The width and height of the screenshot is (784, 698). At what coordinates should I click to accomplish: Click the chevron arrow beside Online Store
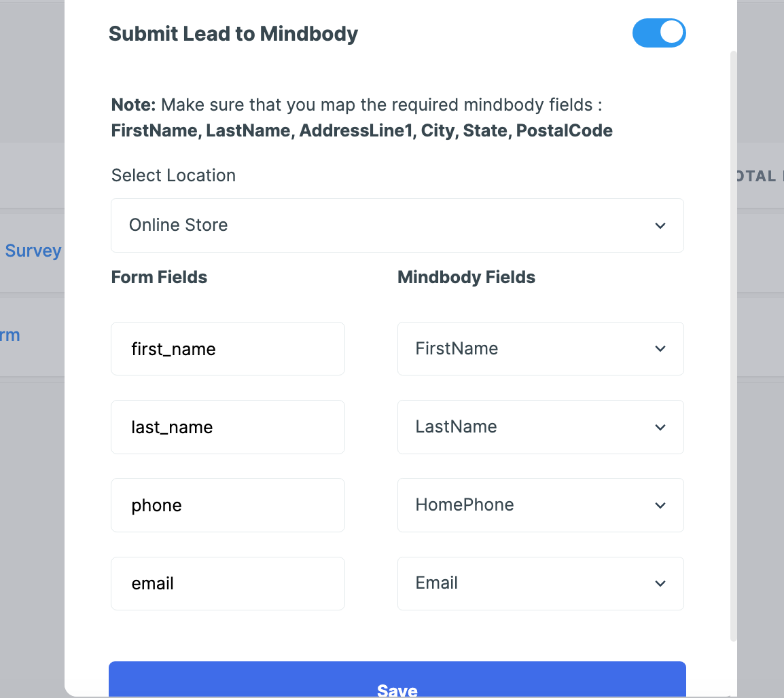coord(660,225)
